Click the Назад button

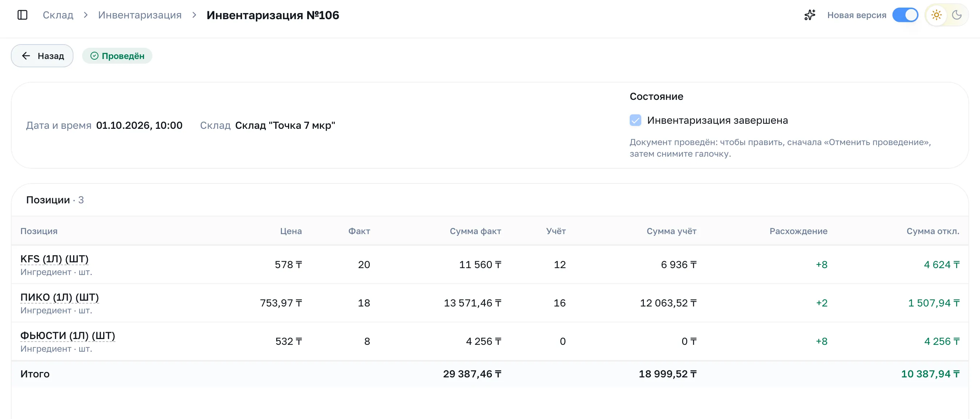click(x=42, y=56)
